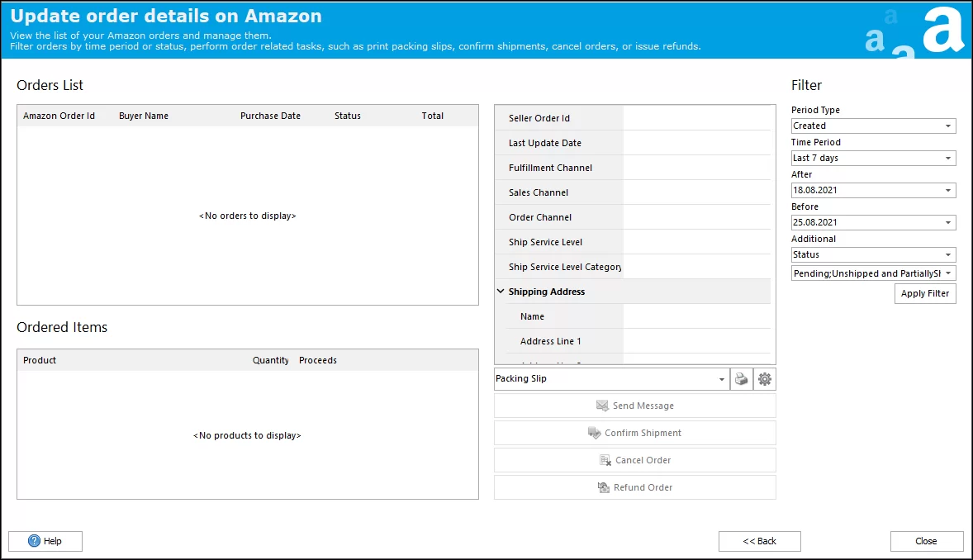This screenshot has width=973, height=560.
Task: Click the Apply Filter button
Action: pyautogui.click(x=925, y=293)
